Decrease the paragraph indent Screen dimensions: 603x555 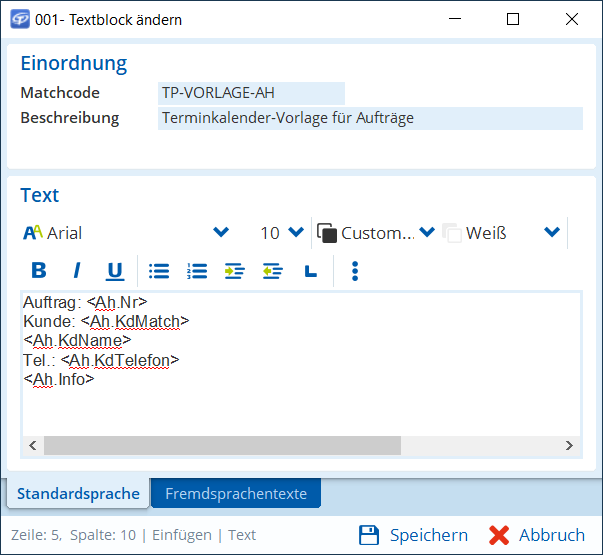point(272,271)
